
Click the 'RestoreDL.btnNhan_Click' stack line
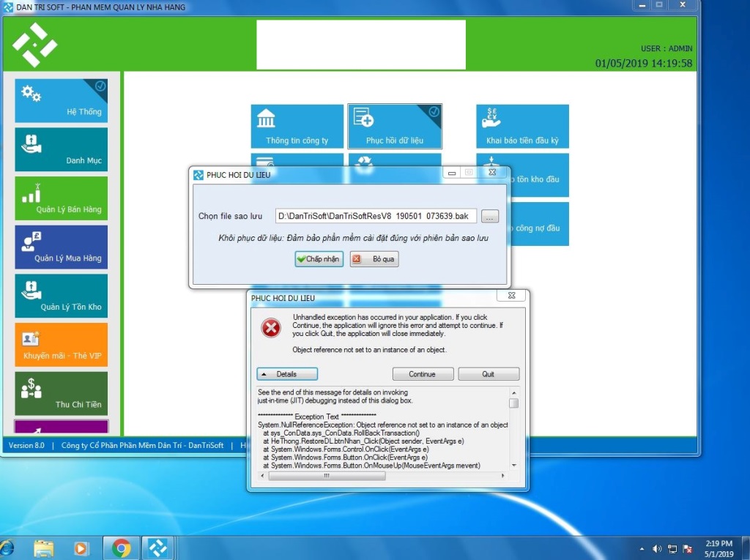[x=363, y=441]
